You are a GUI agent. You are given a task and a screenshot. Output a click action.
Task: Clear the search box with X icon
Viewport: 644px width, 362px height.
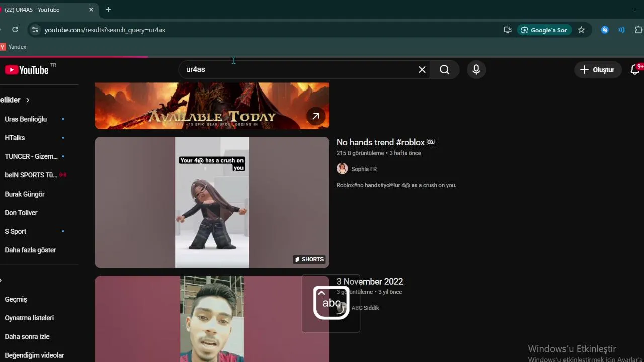click(x=422, y=70)
